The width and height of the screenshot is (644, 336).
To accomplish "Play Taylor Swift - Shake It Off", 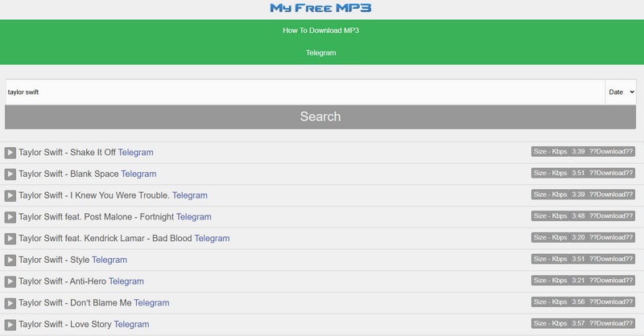I will pos(10,153).
